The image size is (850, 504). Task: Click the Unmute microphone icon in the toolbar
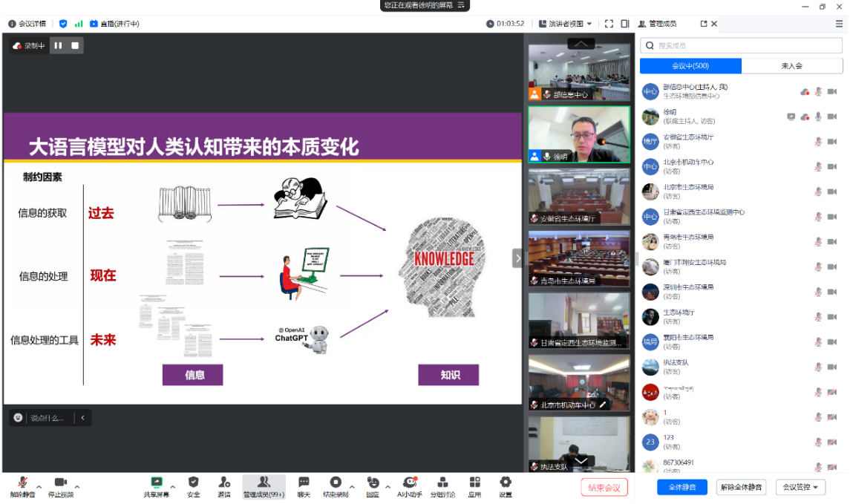click(x=22, y=483)
